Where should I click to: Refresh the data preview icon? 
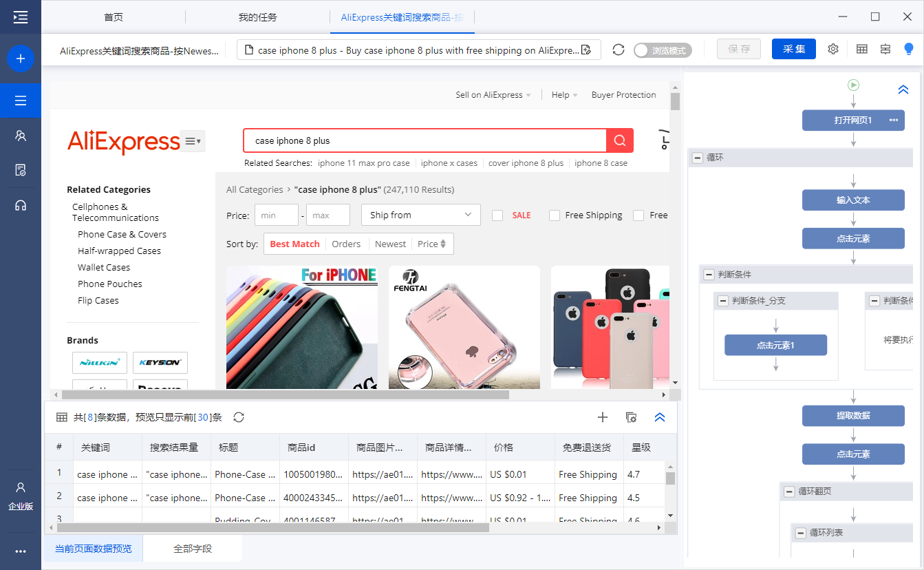coord(239,417)
